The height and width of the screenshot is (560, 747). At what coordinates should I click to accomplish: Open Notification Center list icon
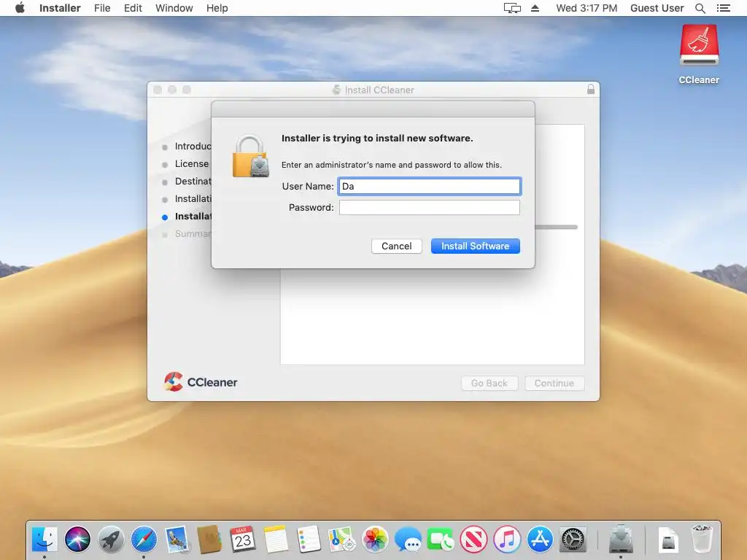723,8
